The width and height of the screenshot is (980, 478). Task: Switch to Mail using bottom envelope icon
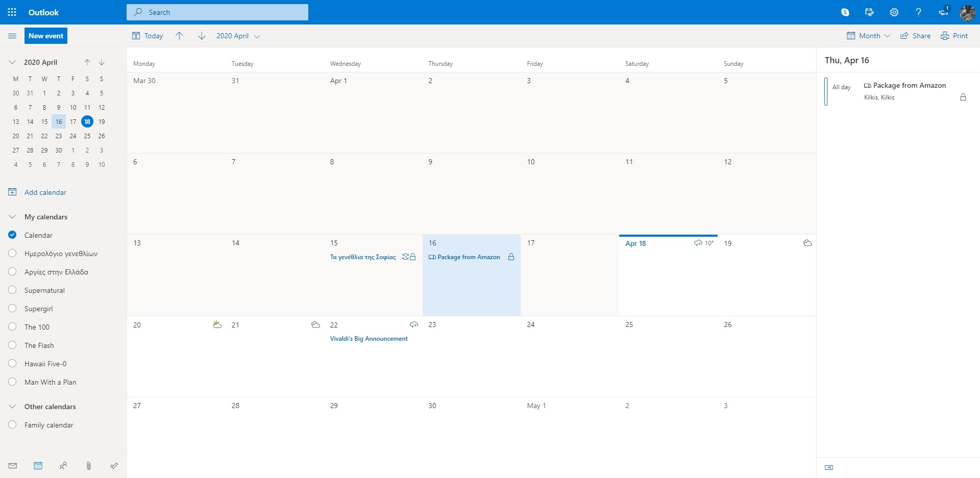(x=13, y=466)
